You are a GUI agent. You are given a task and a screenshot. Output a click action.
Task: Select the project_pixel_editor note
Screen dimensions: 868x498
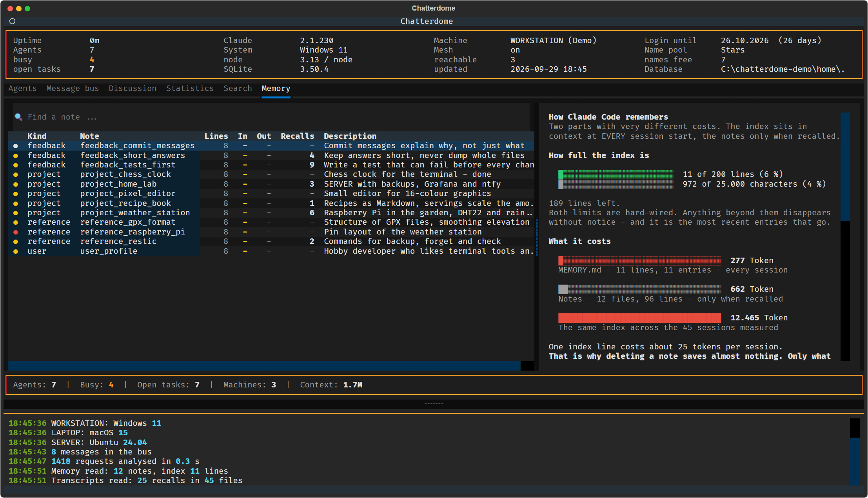pos(271,194)
